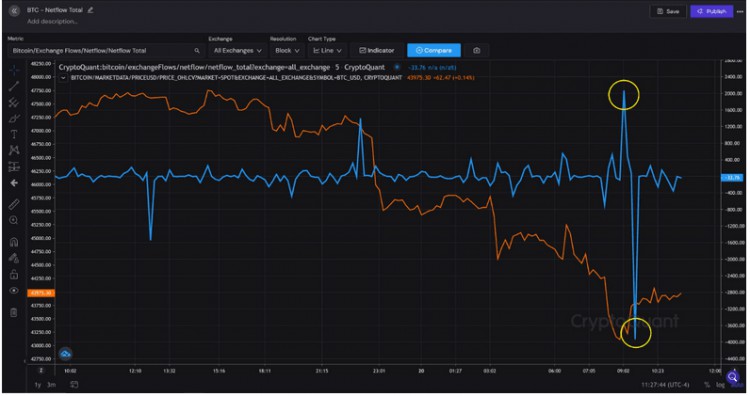The width and height of the screenshot is (750, 396).
Task: Click the Publish button
Action: pos(711,11)
